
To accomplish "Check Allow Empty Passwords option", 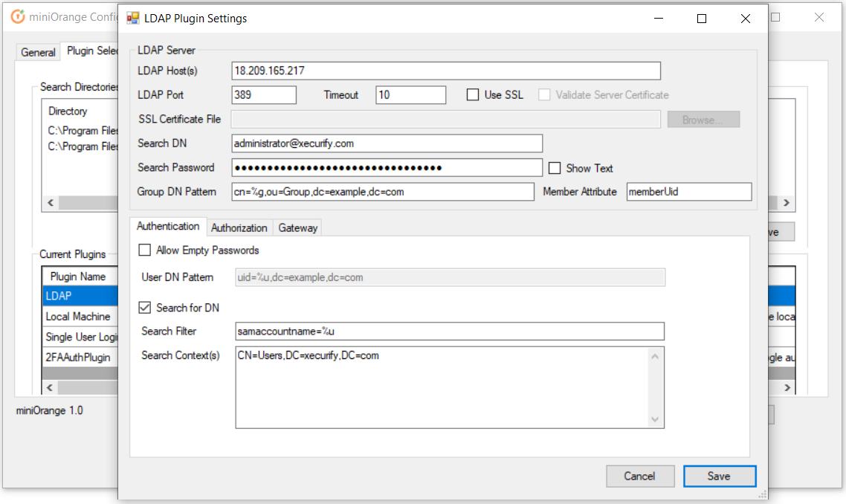I will pos(145,250).
